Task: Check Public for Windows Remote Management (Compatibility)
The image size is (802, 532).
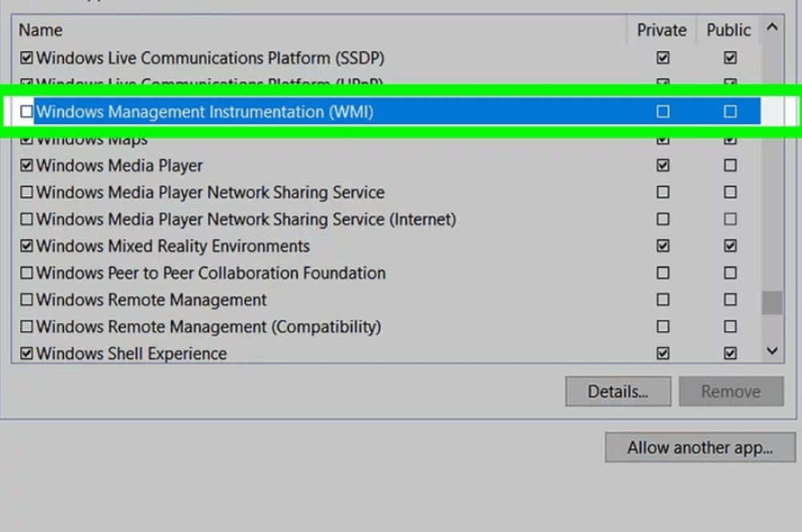Action: 731,326
